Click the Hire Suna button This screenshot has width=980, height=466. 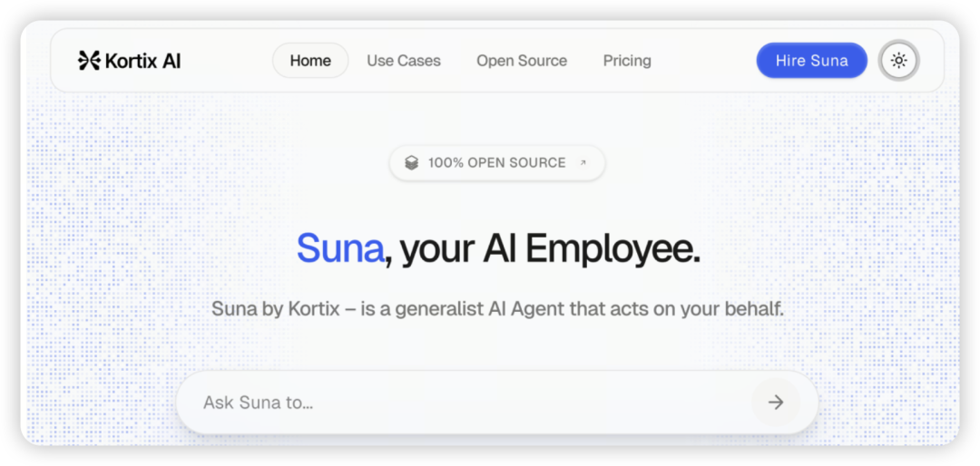(x=812, y=61)
